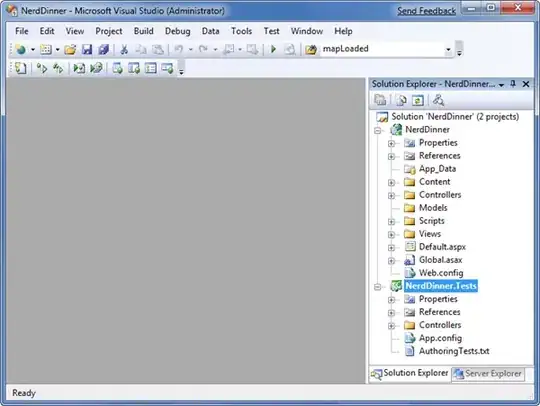Open the Help menu
The image size is (540, 406).
[x=343, y=31]
